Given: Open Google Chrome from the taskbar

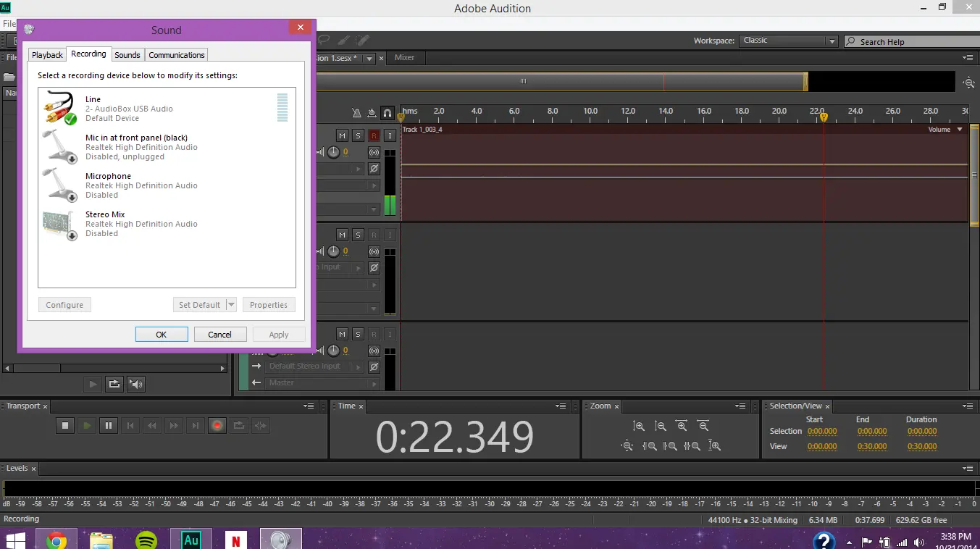Looking at the screenshot, I should (56, 540).
